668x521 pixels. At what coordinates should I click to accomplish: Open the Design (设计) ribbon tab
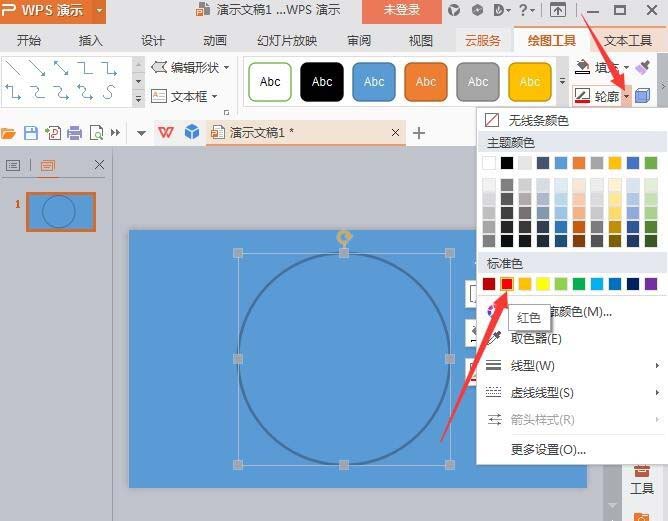point(152,40)
